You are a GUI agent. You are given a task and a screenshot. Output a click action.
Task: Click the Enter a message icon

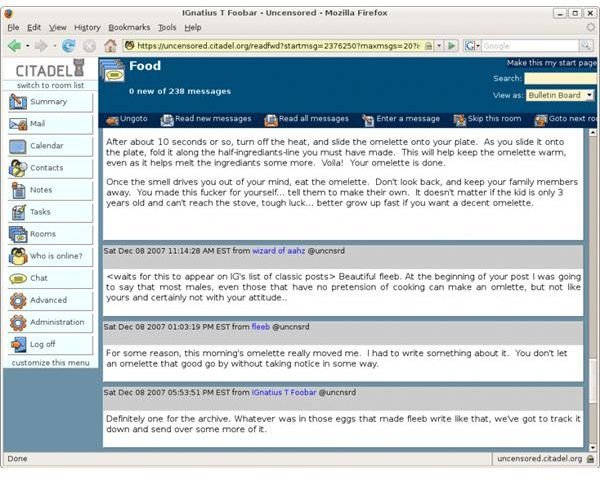368,120
